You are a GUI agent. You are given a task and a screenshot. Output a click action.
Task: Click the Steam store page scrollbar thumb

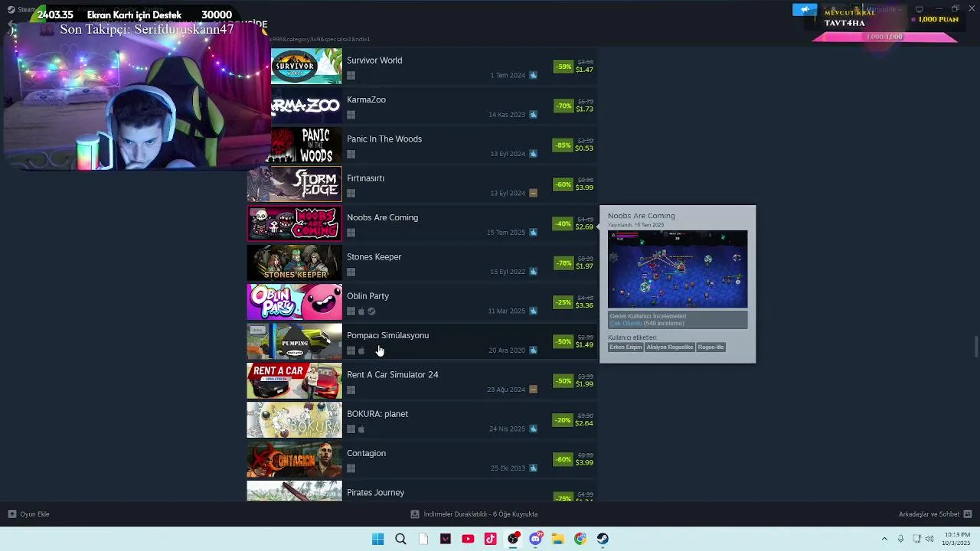coord(975,346)
